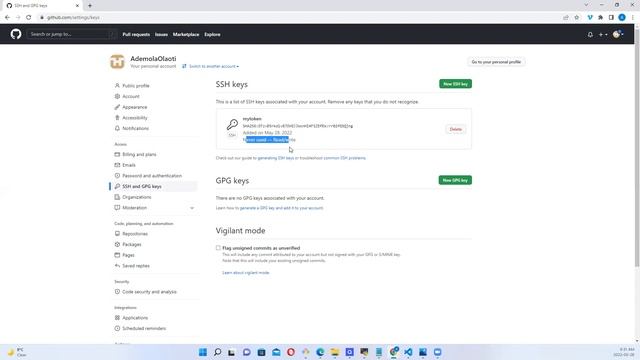Open a new browser tab
Image resolution: width=640 pixels, height=360 pixels.
[x=90, y=6]
